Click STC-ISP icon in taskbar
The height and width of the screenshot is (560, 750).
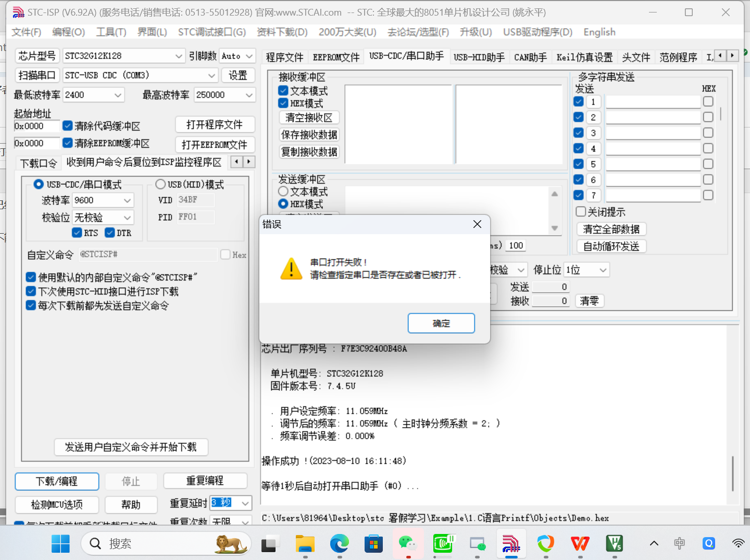511,544
